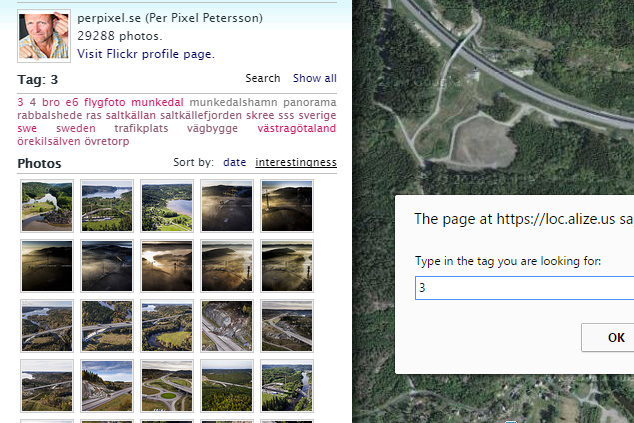Viewport: 634px width, 423px height.
Task: Select the 'panorama' tag
Action: coord(310,102)
